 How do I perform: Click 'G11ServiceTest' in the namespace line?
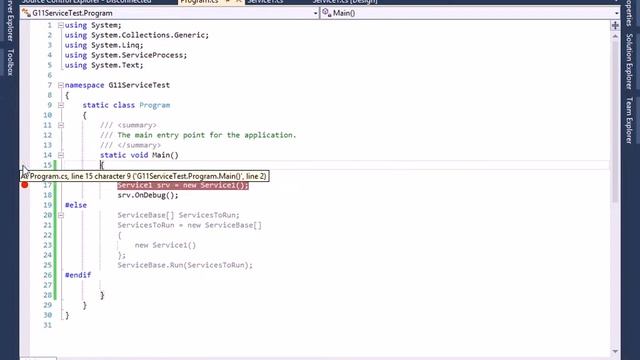(x=139, y=85)
